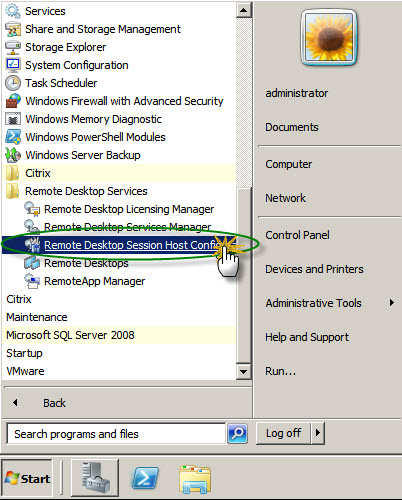The width and height of the screenshot is (402, 500).
Task: Expand the Administrative Tools submenu arrow
Action: tap(392, 303)
